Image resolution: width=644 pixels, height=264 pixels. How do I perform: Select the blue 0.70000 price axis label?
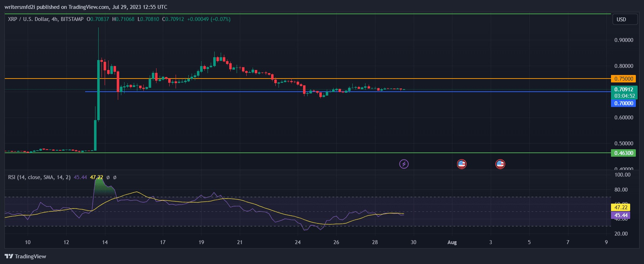(623, 103)
